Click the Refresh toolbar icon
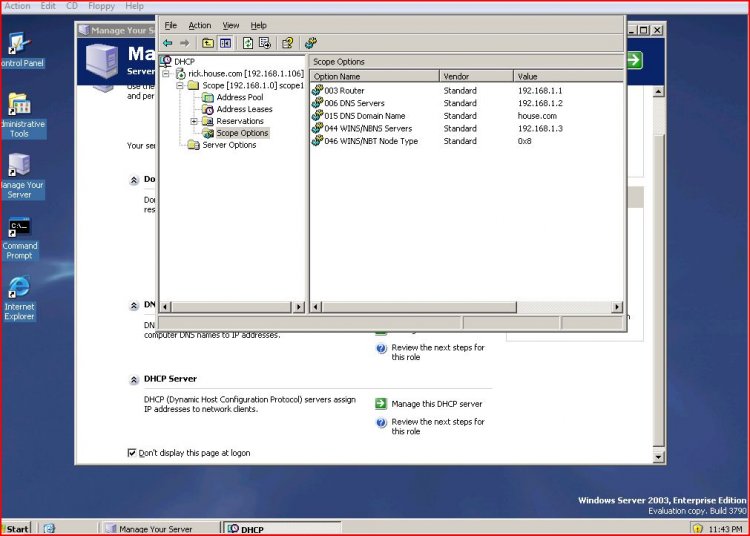Image resolution: width=750 pixels, height=536 pixels. point(248,43)
